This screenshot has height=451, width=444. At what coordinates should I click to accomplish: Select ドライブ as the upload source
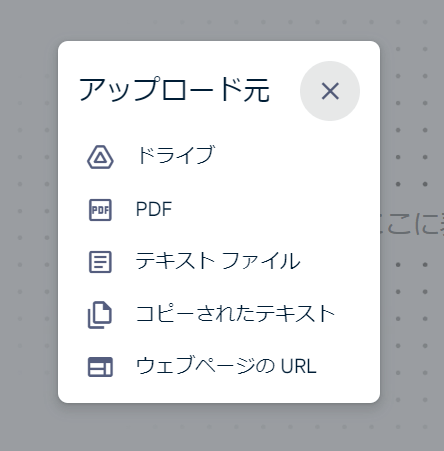(219, 157)
